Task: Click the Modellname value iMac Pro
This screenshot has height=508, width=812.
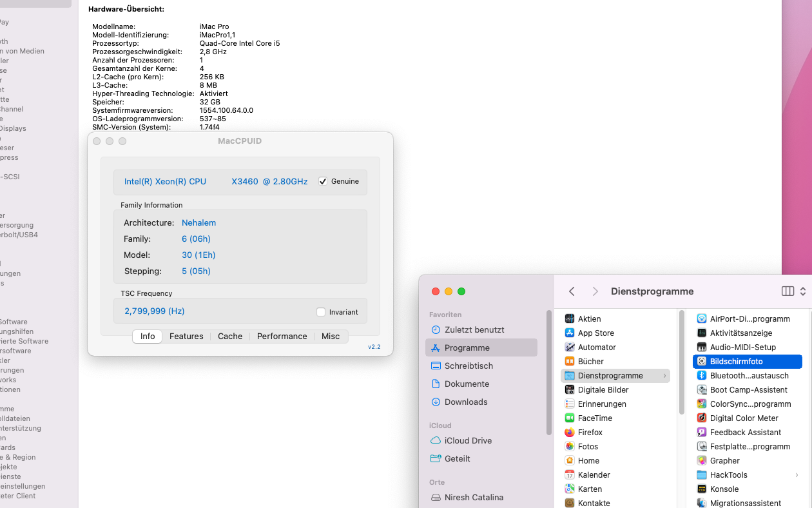Action: [x=214, y=27]
